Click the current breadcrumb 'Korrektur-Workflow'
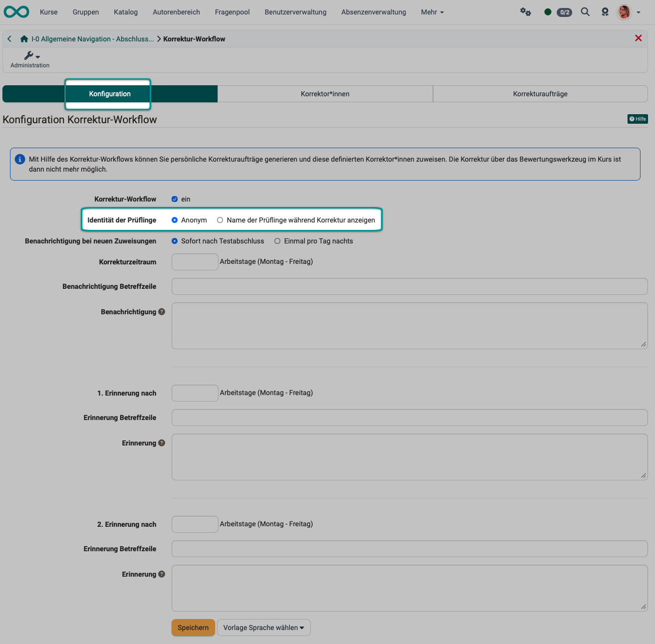This screenshot has height=644, width=655. point(194,39)
